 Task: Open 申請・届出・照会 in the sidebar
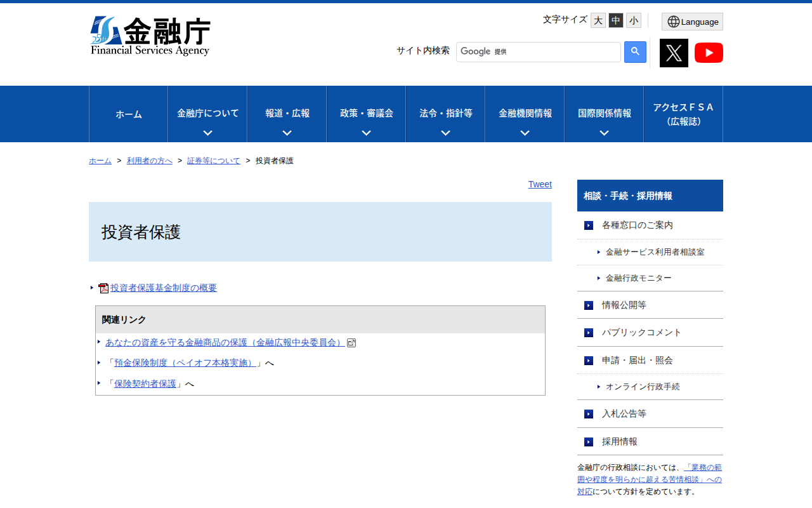click(x=638, y=361)
